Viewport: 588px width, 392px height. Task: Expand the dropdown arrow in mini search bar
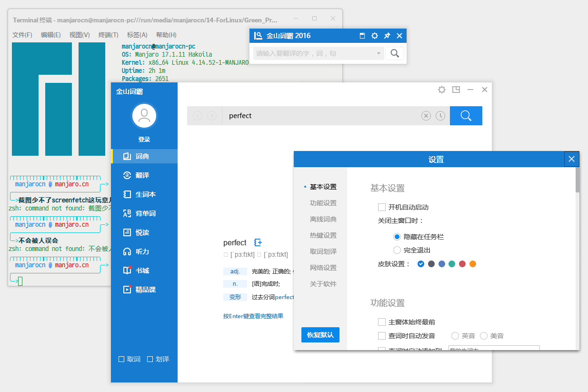pyautogui.click(x=379, y=53)
